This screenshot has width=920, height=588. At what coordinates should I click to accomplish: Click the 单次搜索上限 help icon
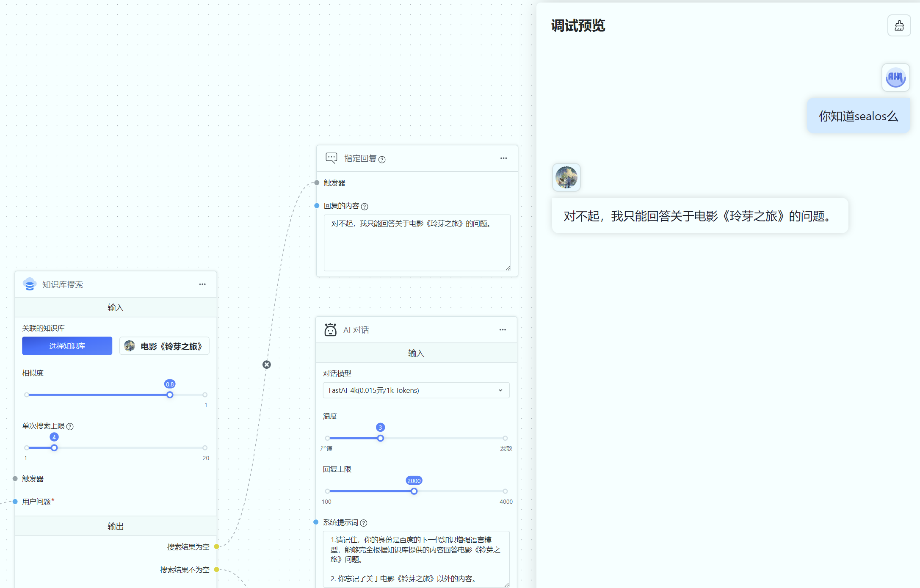point(70,427)
